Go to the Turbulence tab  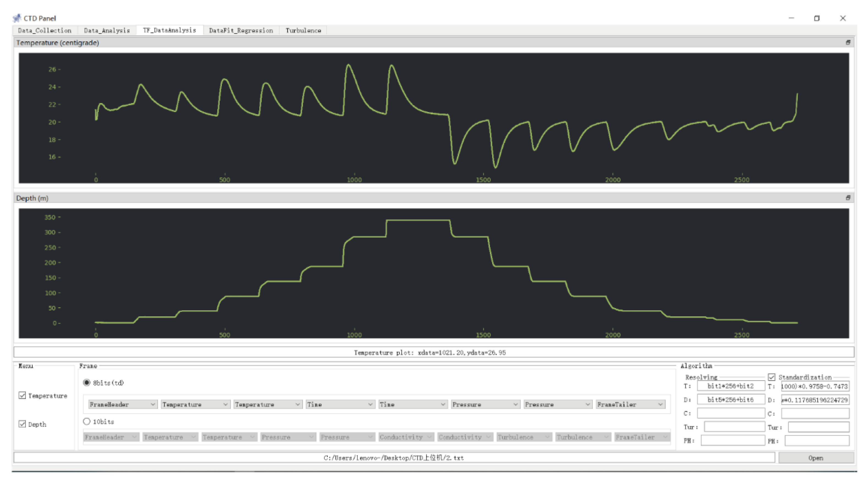click(303, 30)
